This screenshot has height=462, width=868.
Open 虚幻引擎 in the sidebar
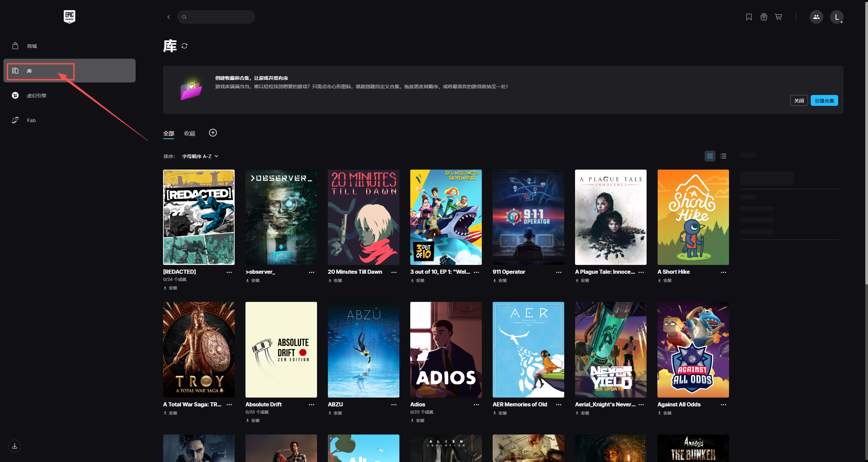[x=37, y=96]
